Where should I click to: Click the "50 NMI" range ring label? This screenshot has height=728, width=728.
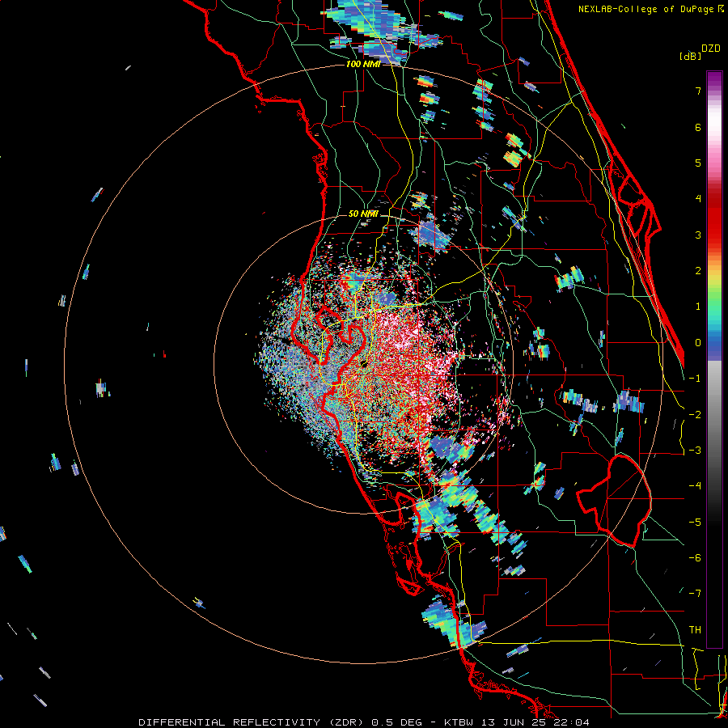pos(363,214)
